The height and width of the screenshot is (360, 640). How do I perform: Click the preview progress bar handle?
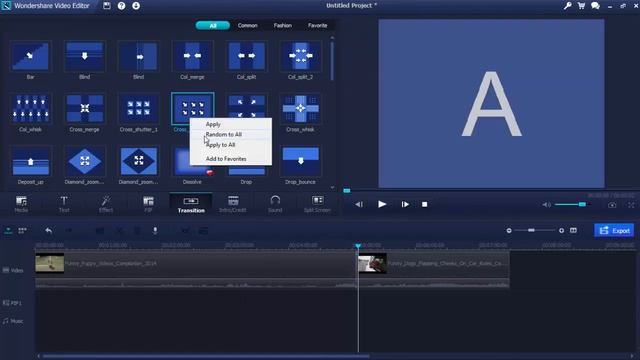(347, 191)
